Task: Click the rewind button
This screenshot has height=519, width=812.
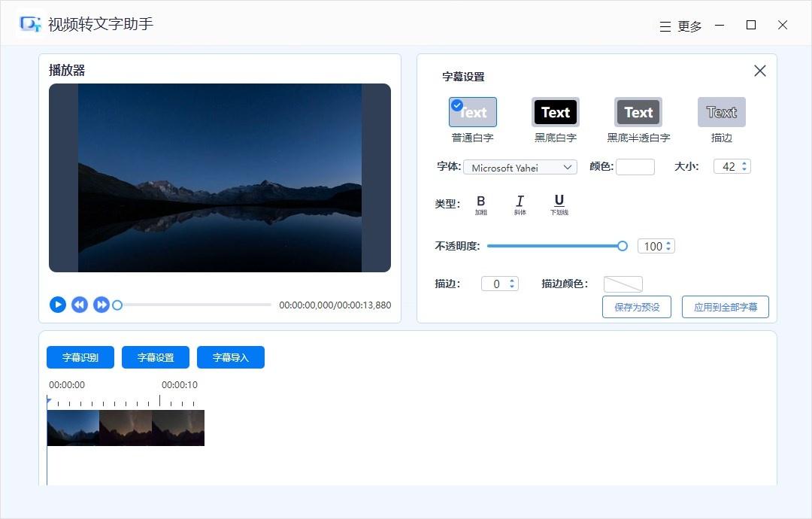Action: click(x=79, y=305)
